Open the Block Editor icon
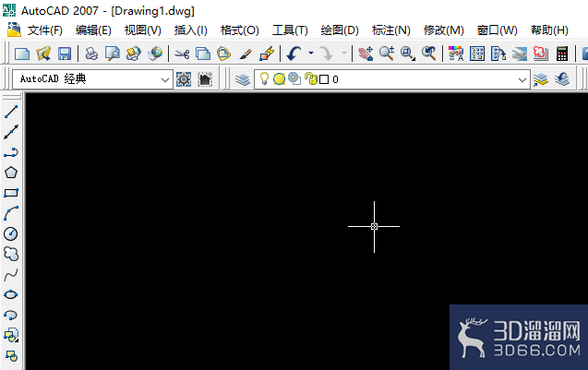Image resolution: width=588 pixels, height=370 pixels. 267,54
